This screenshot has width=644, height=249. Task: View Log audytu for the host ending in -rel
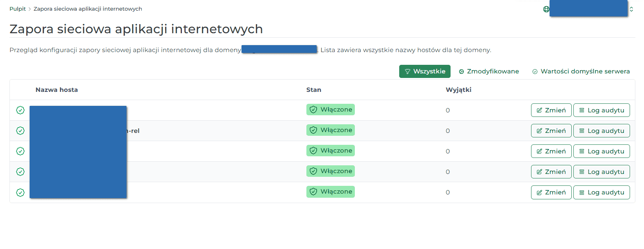click(601, 131)
